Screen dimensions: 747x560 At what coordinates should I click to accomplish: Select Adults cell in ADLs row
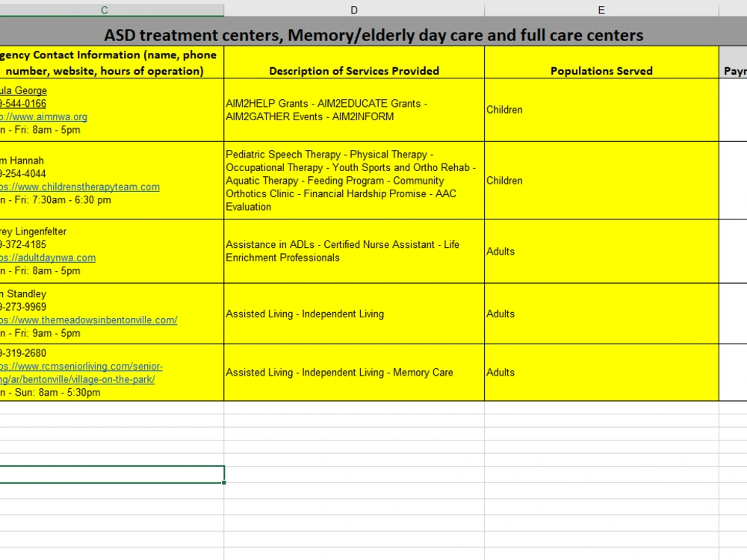click(x=601, y=251)
